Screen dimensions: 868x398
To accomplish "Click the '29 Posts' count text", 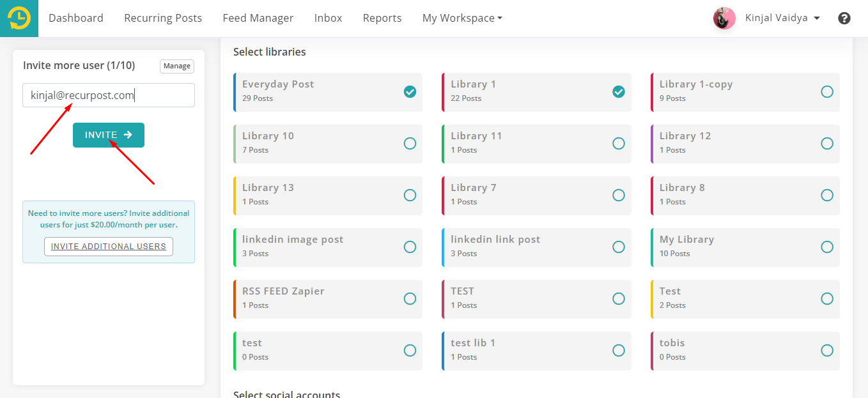I will [x=258, y=98].
